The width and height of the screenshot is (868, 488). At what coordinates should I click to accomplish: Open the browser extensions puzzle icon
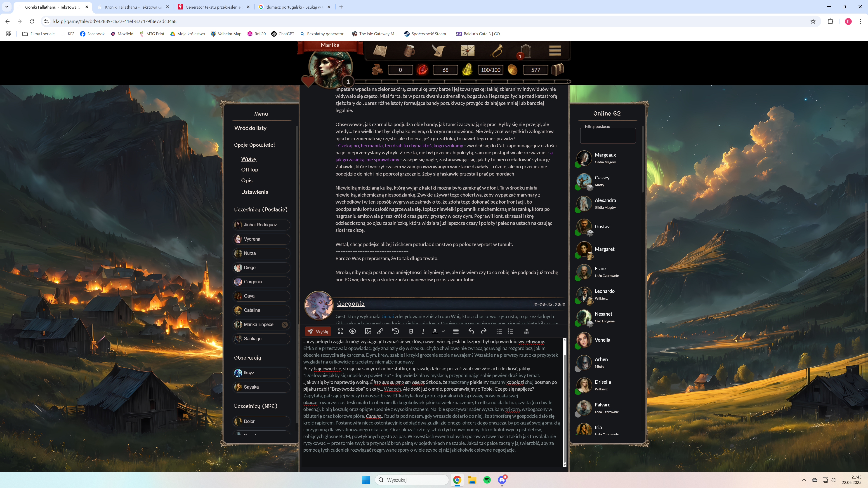[x=830, y=21]
